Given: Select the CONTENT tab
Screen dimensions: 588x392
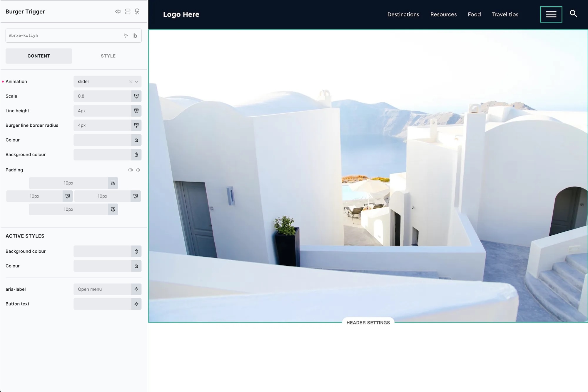Looking at the screenshot, I should tap(39, 56).
